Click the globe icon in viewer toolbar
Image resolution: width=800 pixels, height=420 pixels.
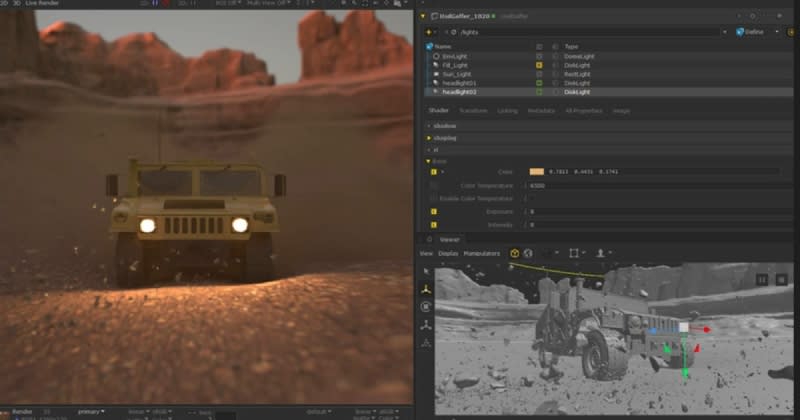(x=528, y=253)
